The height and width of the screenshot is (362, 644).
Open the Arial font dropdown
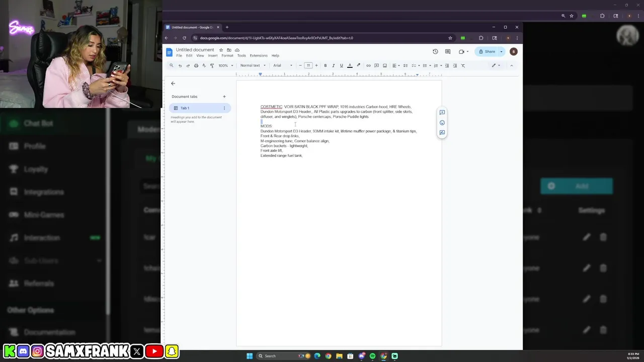click(282, 65)
